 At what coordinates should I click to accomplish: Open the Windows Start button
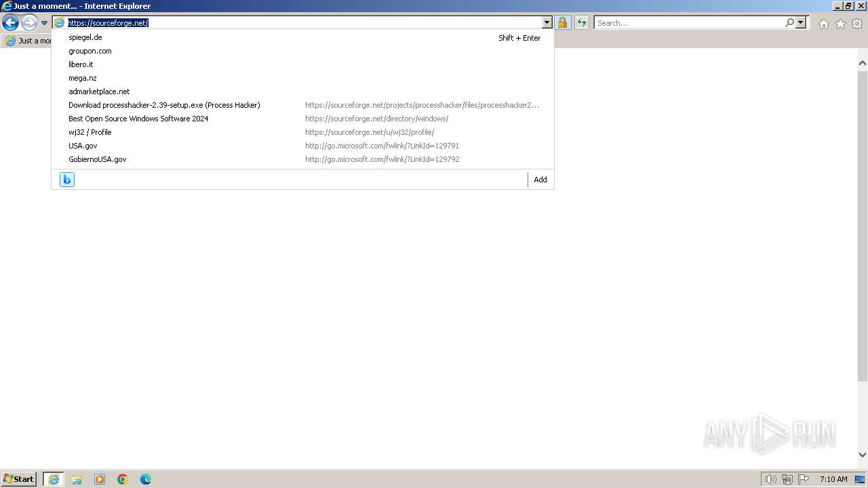(19, 479)
